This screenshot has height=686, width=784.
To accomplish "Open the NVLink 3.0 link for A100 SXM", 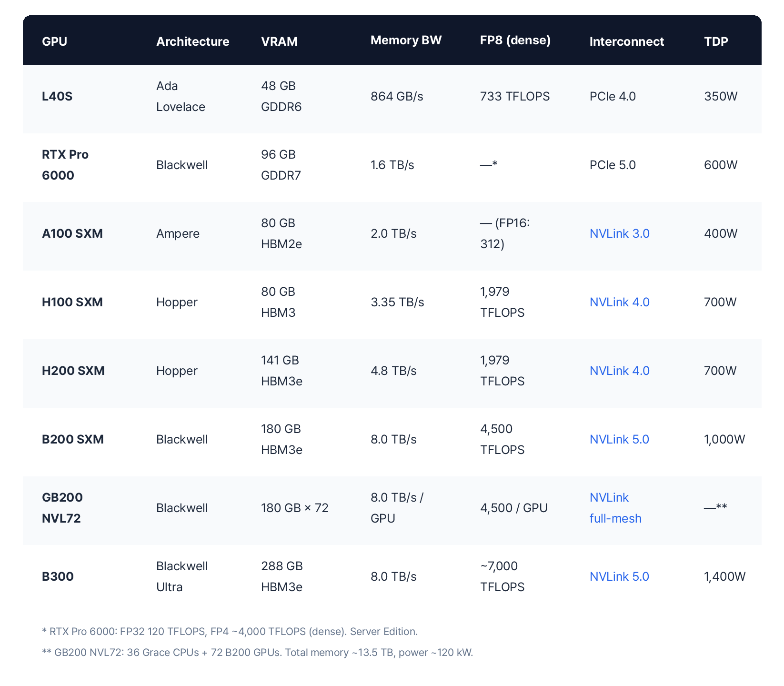I will [x=619, y=233].
